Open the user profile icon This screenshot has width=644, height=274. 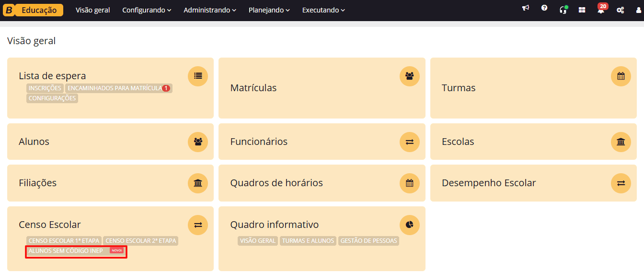[639, 10]
